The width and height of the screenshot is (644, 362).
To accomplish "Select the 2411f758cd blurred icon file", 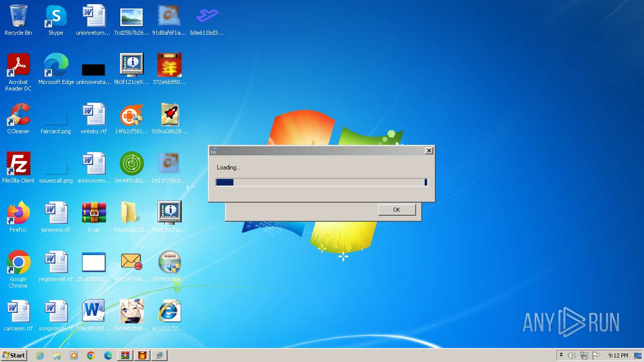I will (169, 168).
